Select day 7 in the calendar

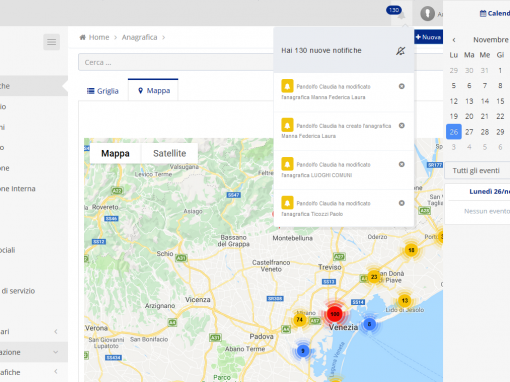(485, 86)
